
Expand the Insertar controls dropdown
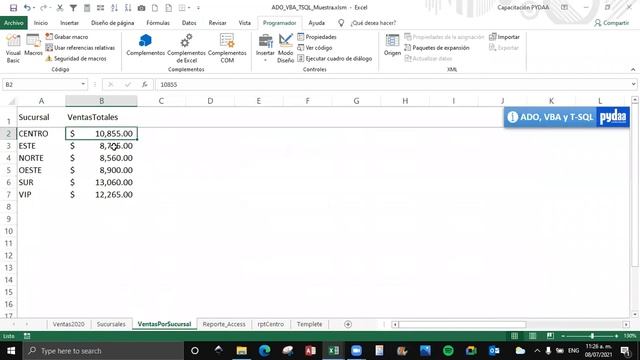click(x=265, y=49)
